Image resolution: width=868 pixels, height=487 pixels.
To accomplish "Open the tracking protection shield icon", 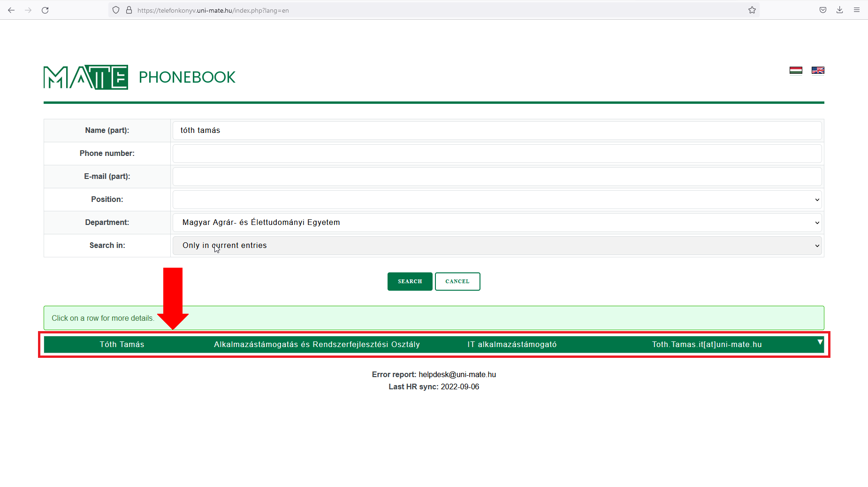I will tap(116, 10).
